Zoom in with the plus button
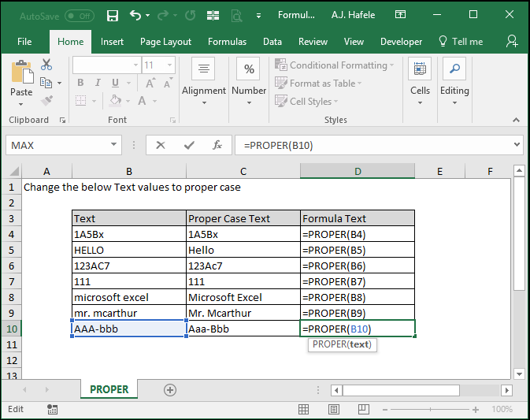Image resolution: width=530 pixels, height=420 pixels. click(476, 410)
